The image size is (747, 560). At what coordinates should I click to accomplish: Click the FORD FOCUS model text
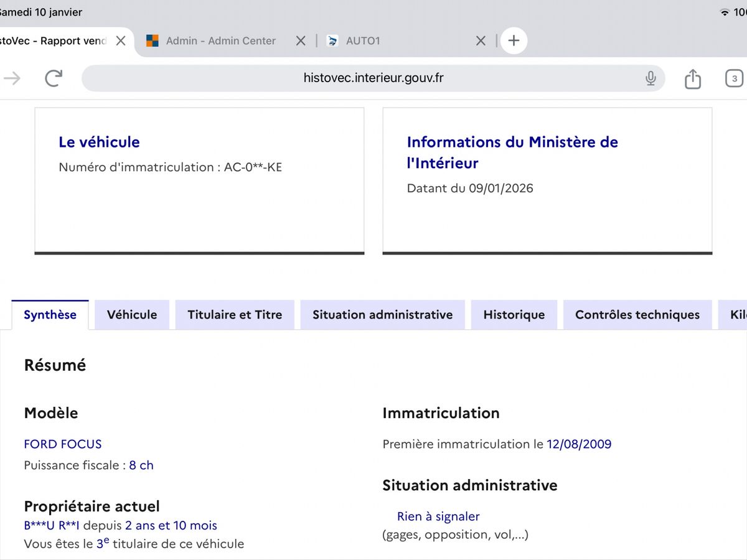point(63,444)
